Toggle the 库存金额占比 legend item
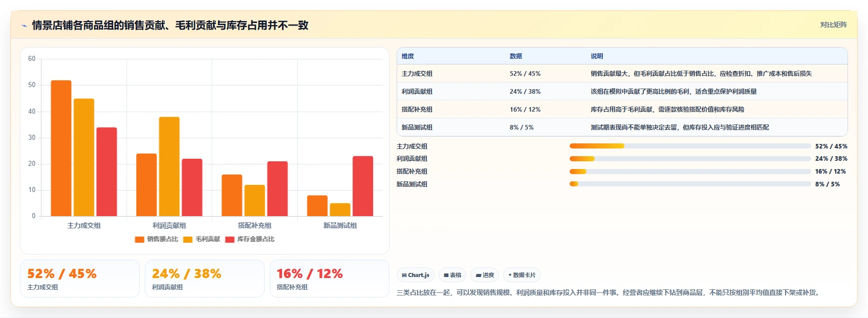 (x=250, y=239)
